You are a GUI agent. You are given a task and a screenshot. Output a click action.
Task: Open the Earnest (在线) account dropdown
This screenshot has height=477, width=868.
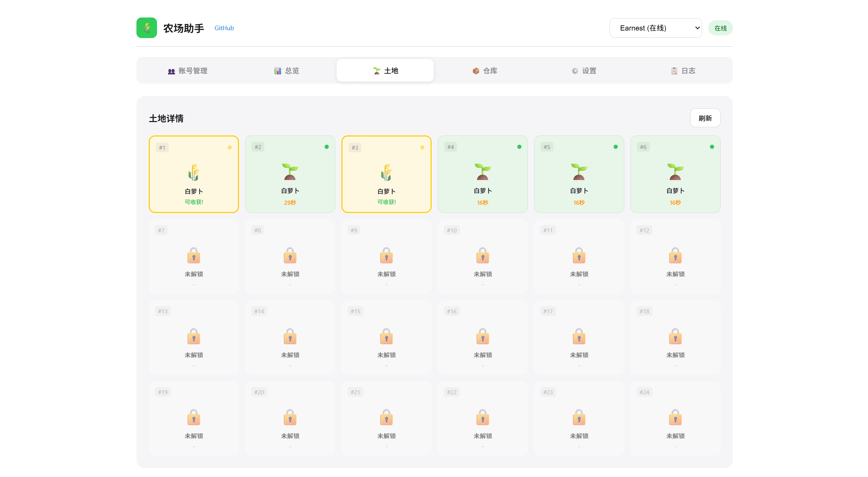(655, 28)
